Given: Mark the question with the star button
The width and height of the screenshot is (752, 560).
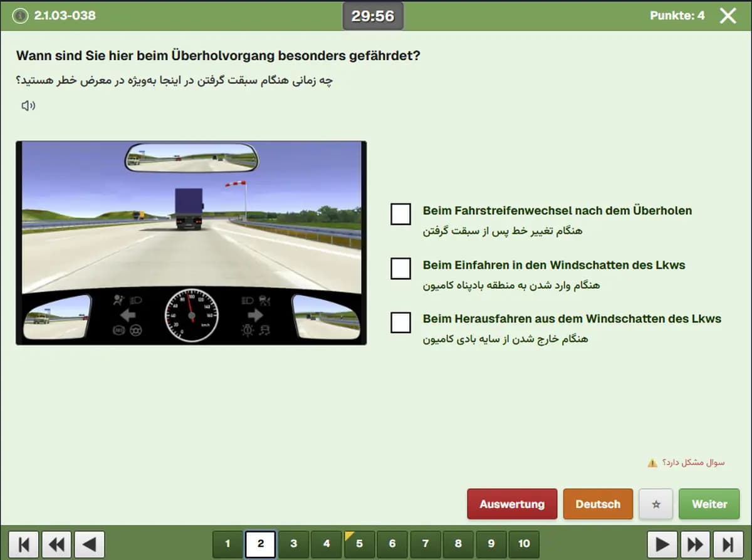Looking at the screenshot, I should pos(656,504).
